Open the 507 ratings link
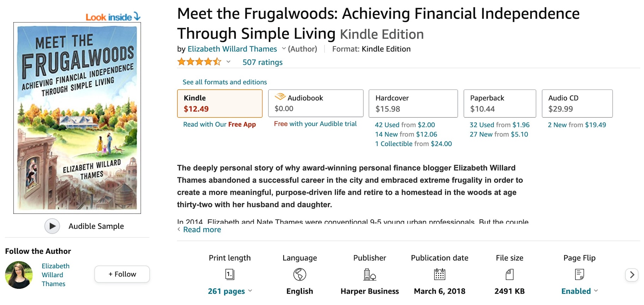Screen dimensions: 644x305 point(262,62)
